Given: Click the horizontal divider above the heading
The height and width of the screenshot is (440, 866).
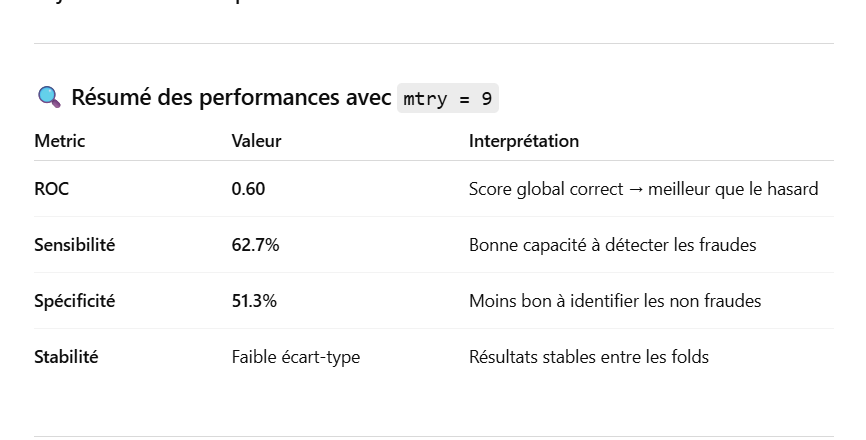Looking at the screenshot, I should 433,44.
